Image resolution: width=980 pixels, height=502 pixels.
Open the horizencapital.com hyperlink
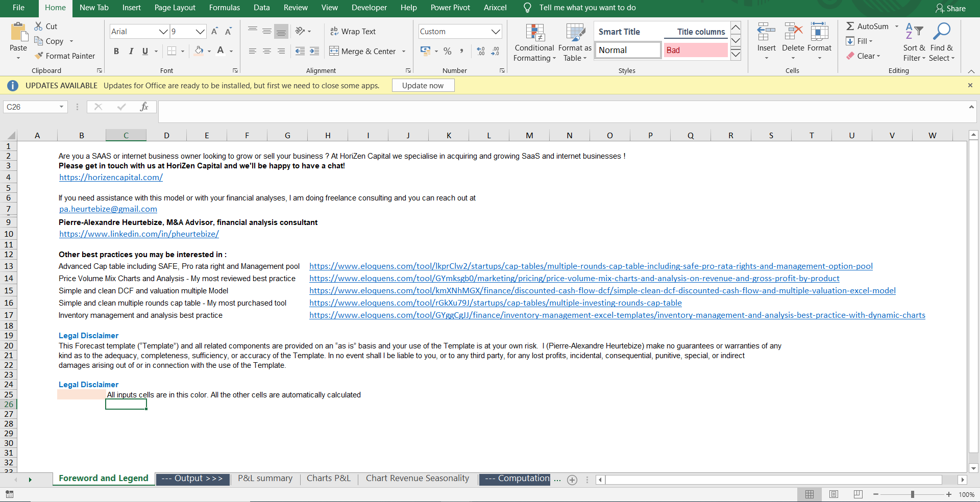click(111, 178)
